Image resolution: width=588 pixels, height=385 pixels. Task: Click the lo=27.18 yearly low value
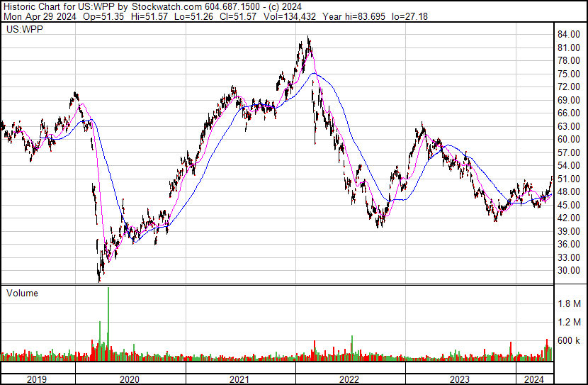410,16
